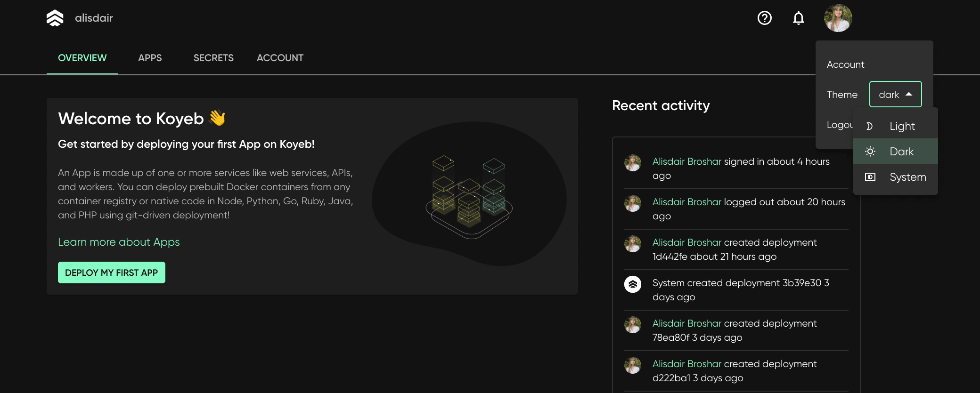Select the System theme option
The height and width of the screenshot is (393, 980).
[907, 177]
